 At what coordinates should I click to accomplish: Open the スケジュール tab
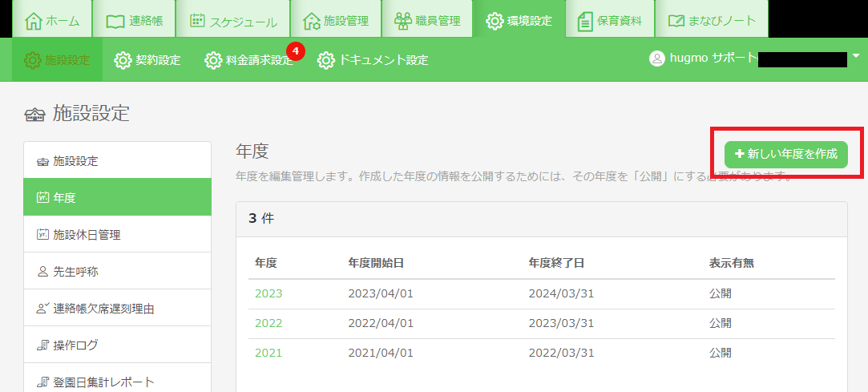232,18
